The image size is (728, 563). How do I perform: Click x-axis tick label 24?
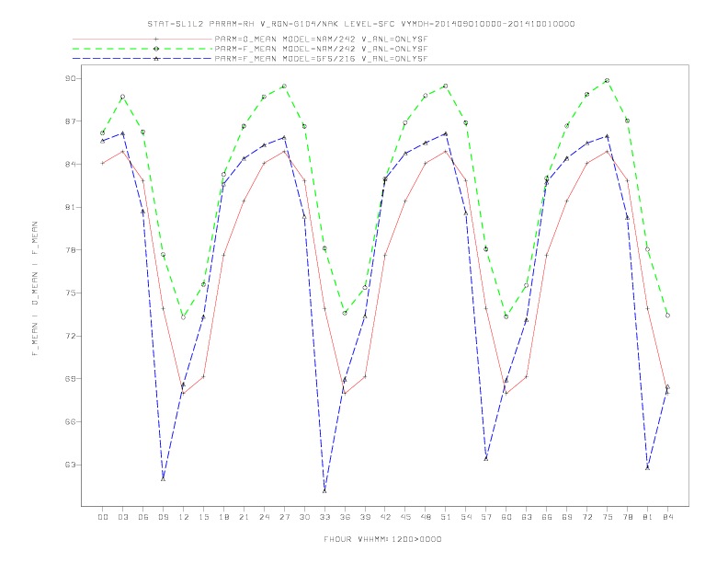click(264, 517)
